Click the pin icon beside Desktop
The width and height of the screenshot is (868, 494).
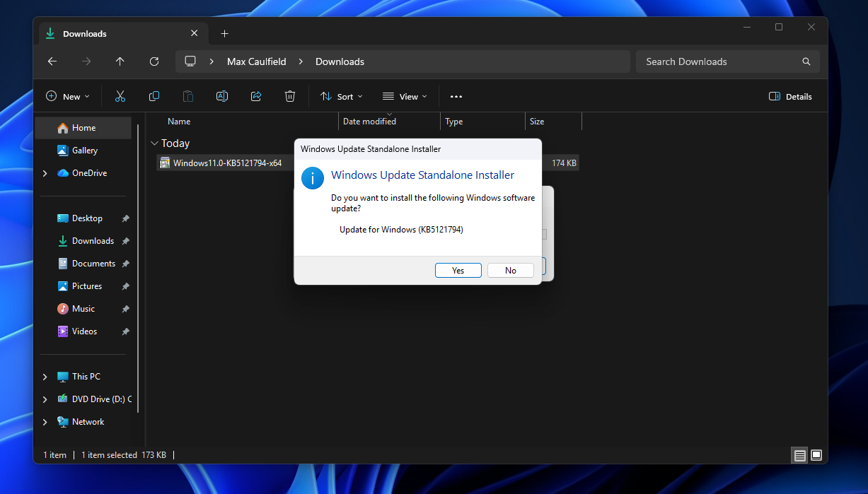[x=125, y=218]
